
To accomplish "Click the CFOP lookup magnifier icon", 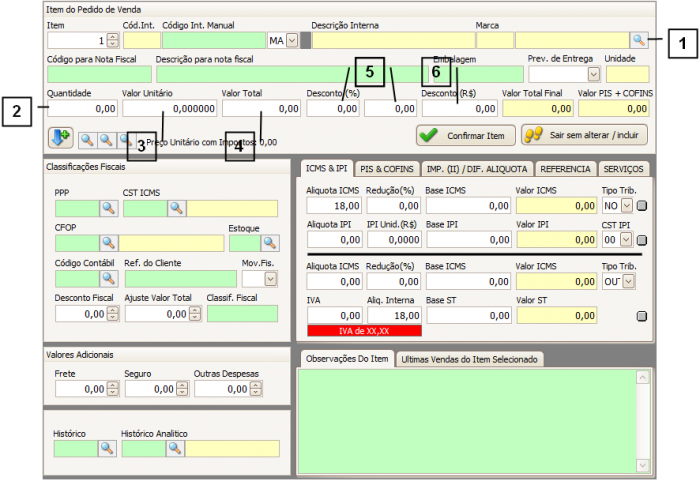I will [108, 243].
